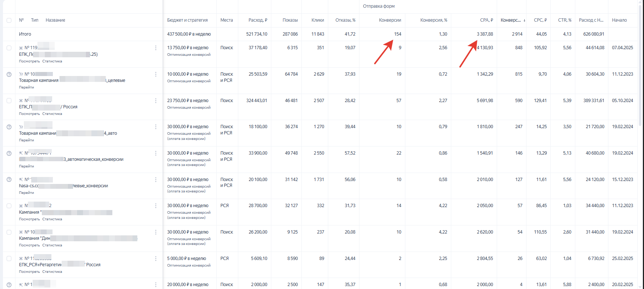Open three-dot menu for the _целевые campaign

pyautogui.click(x=156, y=74)
